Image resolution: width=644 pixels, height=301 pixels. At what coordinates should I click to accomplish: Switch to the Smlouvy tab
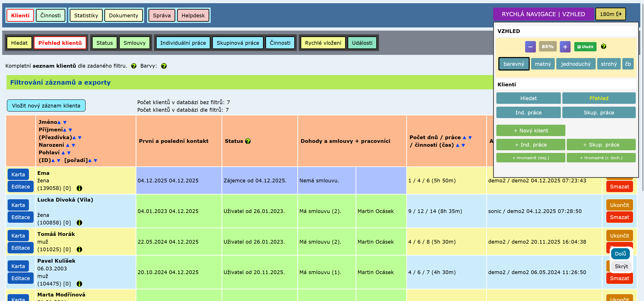(x=134, y=43)
